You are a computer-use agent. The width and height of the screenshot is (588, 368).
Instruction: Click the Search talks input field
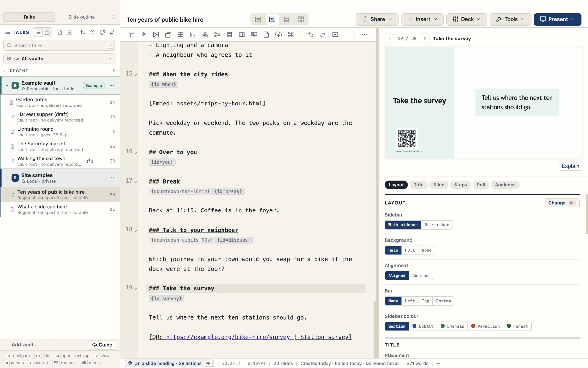pyautogui.click(x=60, y=45)
